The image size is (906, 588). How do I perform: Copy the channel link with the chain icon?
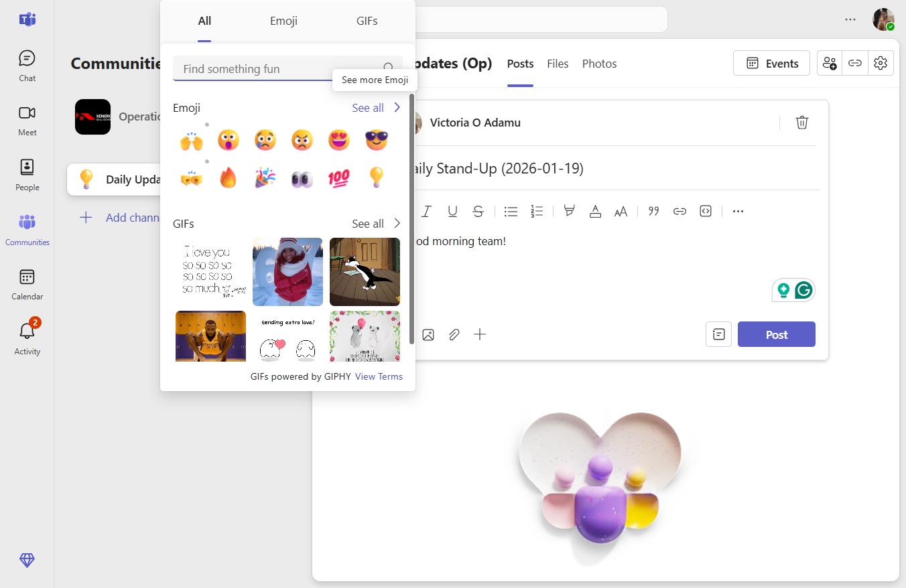click(x=855, y=64)
